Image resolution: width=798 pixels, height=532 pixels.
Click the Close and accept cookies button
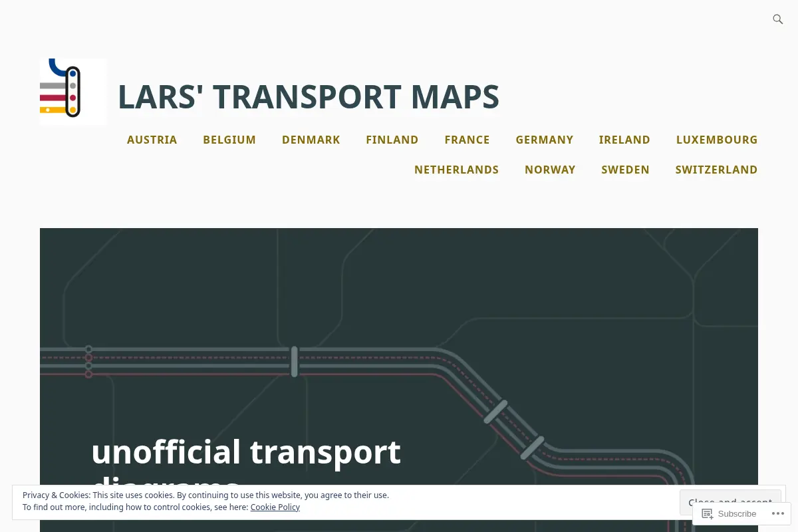[730, 503]
